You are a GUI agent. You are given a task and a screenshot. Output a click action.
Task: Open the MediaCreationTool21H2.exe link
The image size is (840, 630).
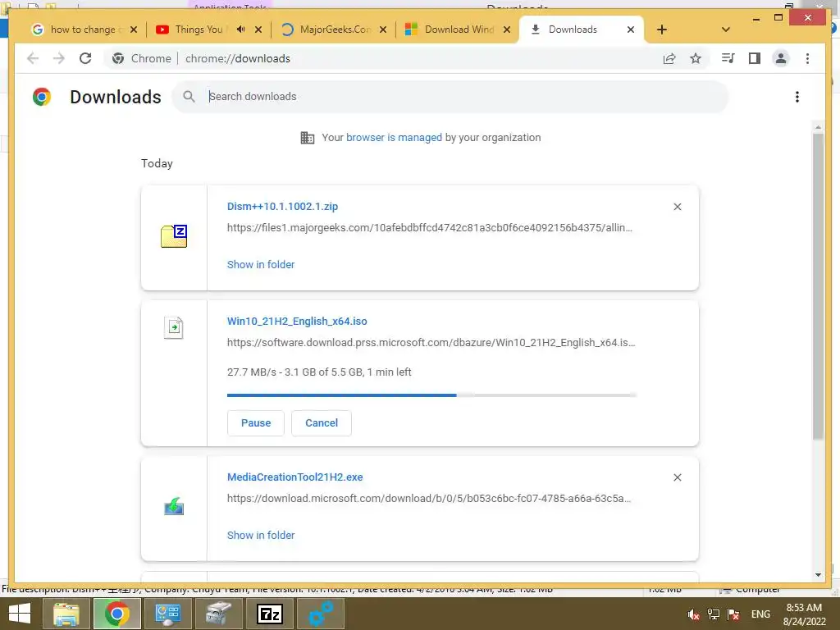[294, 477]
